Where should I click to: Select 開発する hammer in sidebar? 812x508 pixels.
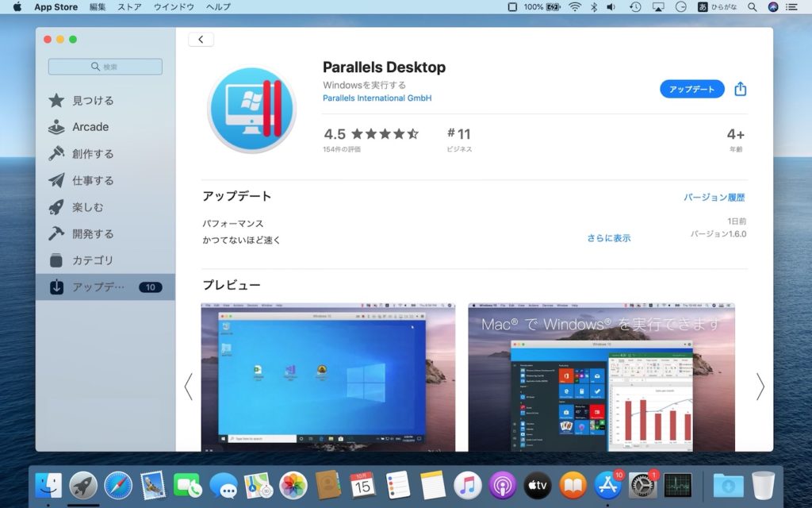click(x=105, y=234)
